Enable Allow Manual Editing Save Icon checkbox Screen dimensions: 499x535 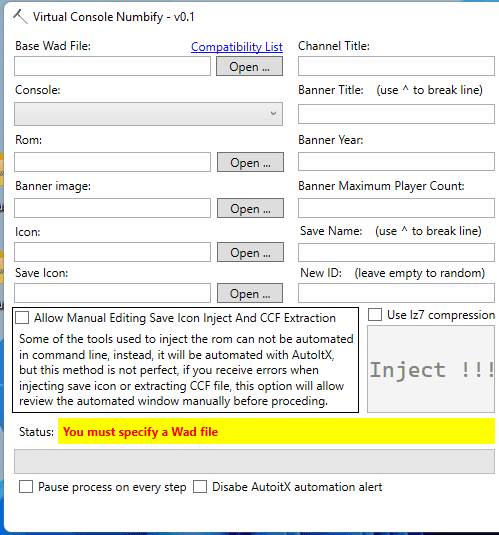(x=22, y=318)
